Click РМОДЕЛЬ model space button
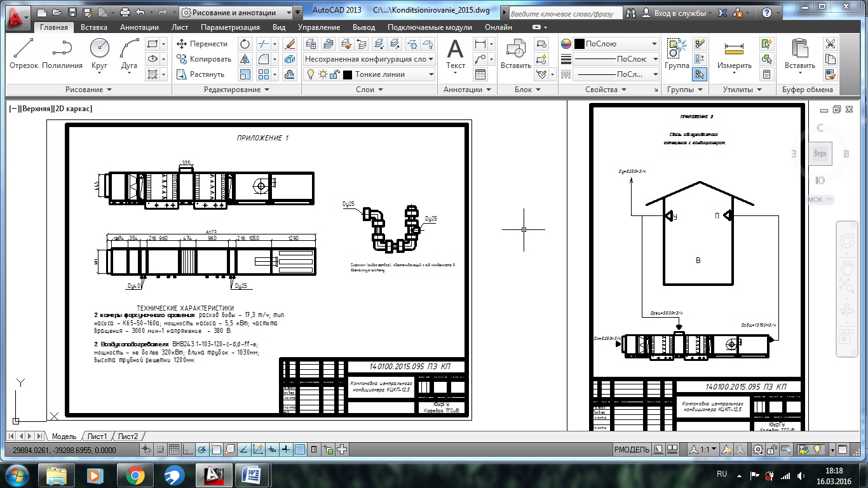The image size is (868, 488). pos(632,449)
